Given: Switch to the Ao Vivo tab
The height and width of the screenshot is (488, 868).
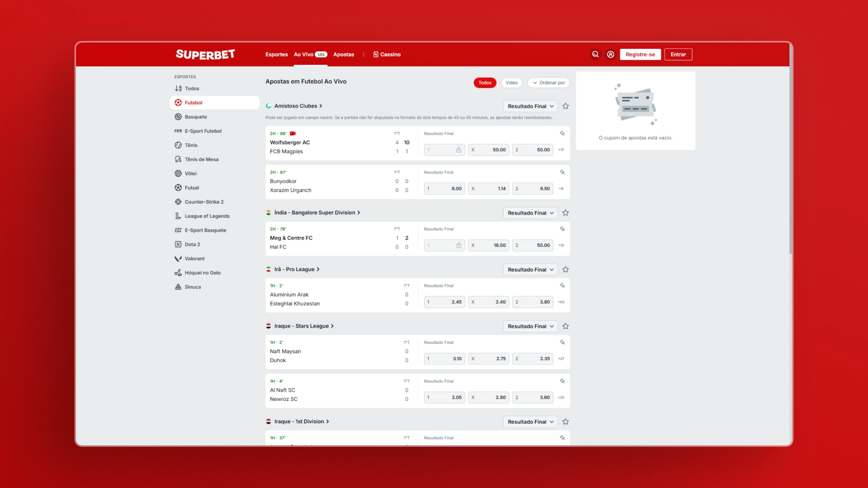Looking at the screenshot, I should [311, 55].
